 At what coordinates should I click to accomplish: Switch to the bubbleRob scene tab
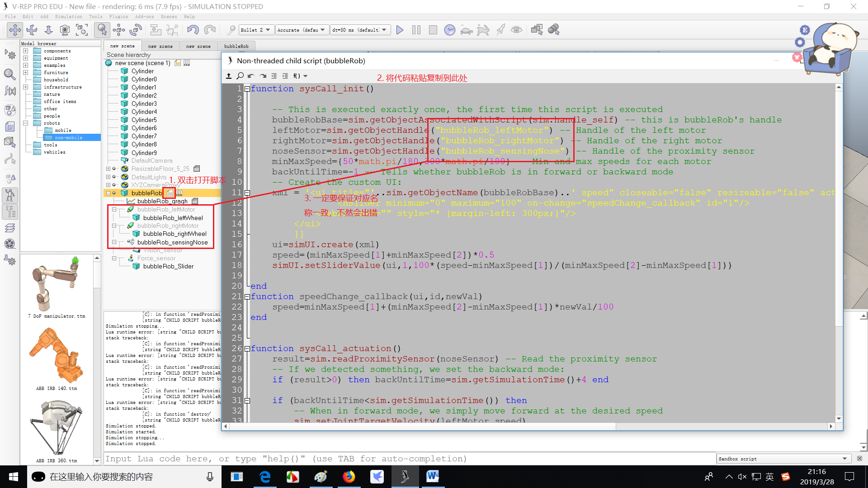236,46
